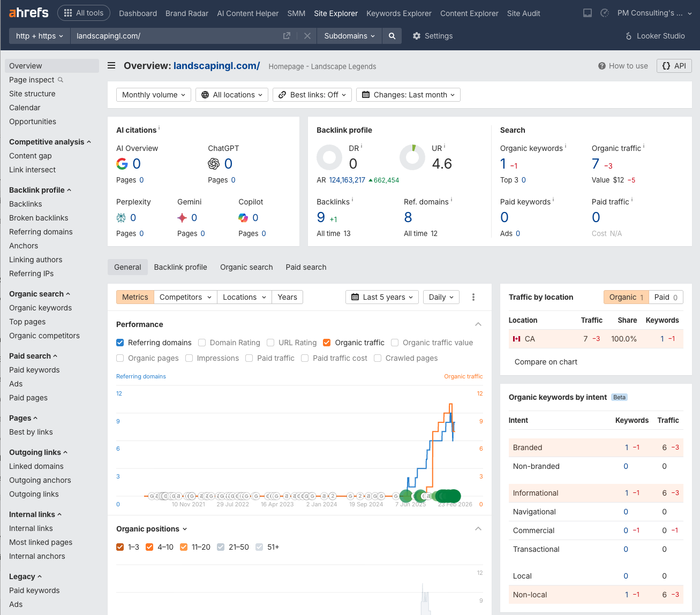Open the Last 5 years date dropdown

382,297
